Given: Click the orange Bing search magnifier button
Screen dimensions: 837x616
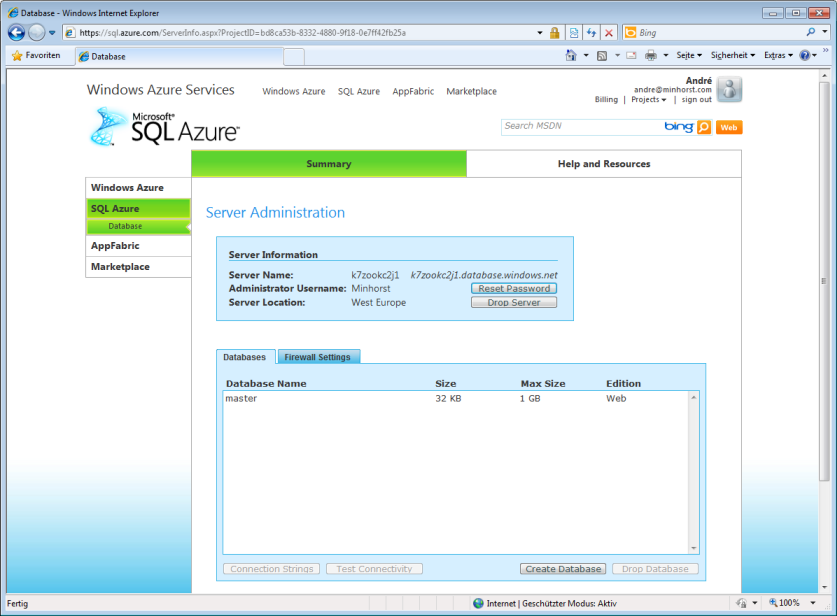Looking at the screenshot, I should pos(704,127).
